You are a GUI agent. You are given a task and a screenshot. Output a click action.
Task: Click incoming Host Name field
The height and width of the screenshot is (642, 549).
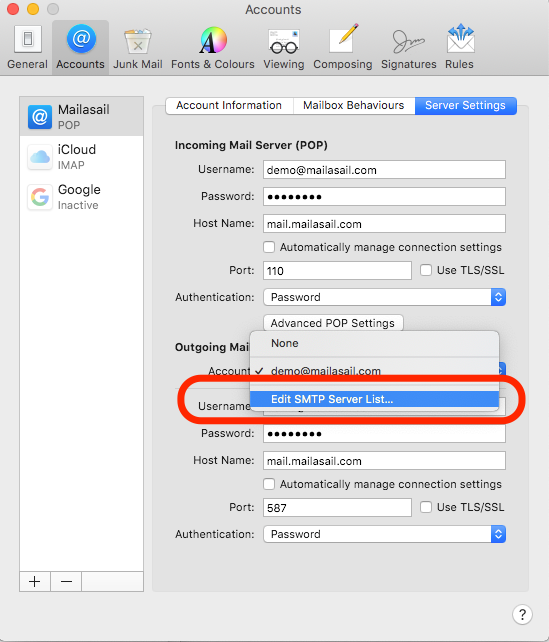[x=384, y=224]
